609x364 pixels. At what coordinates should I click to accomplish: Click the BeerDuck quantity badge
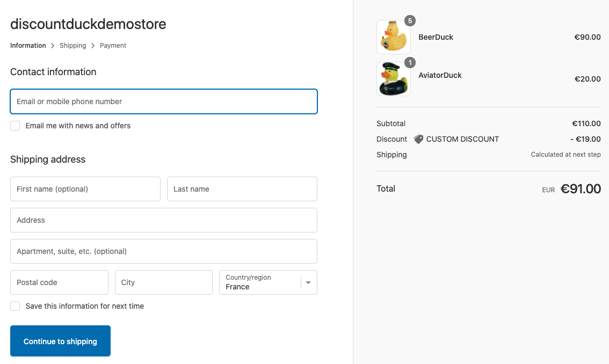[x=410, y=21]
